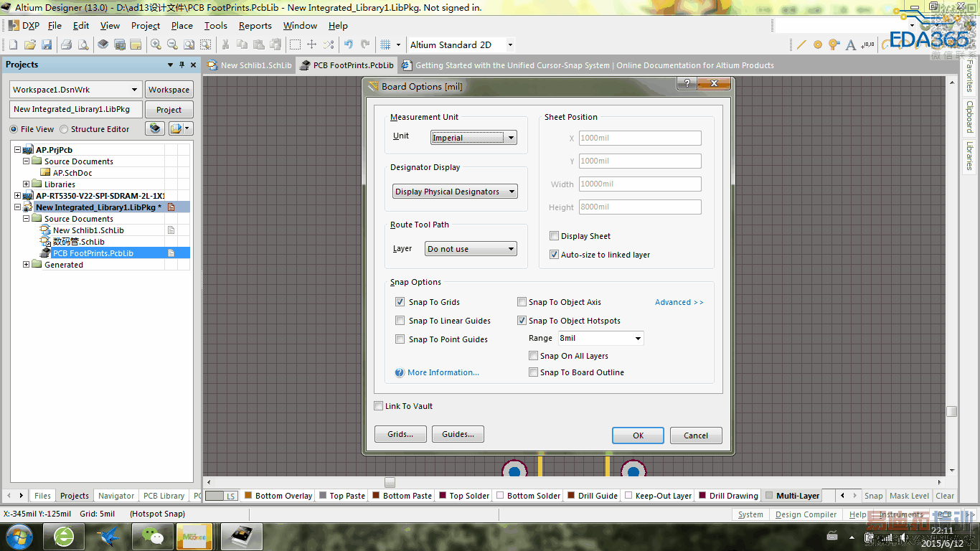Click the Windows Start button
The width and height of the screenshot is (980, 551).
[x=19, y=536]
